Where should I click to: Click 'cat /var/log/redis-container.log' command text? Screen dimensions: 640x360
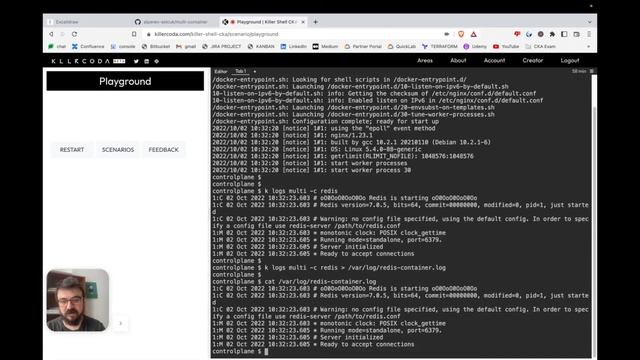pyautogui.click(x=320, y=282)
